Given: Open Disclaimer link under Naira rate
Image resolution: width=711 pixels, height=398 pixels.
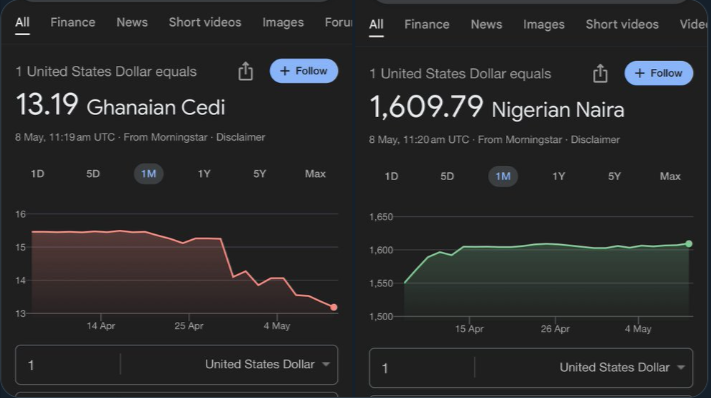Looking at the screenshot, I should (595, 140).
